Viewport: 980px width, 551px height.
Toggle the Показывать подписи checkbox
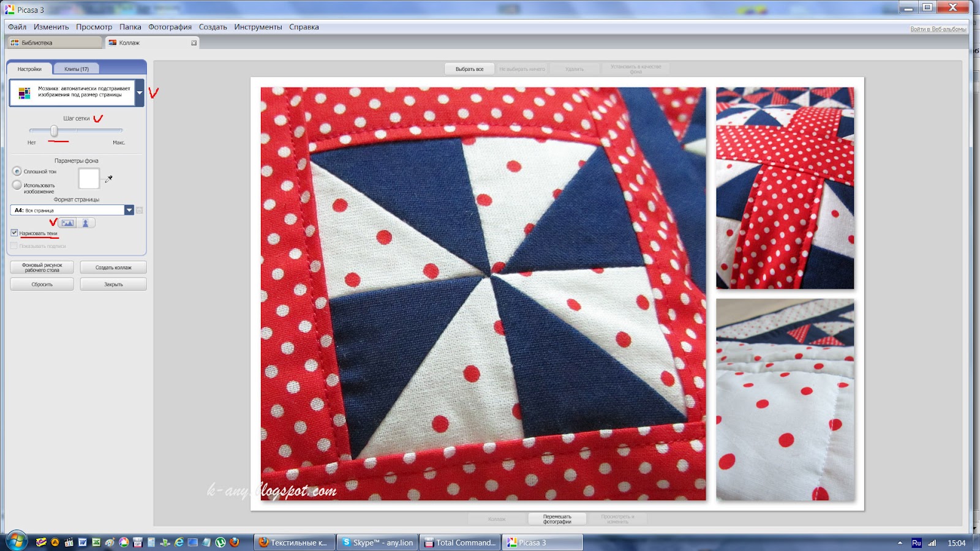[14, 246]
